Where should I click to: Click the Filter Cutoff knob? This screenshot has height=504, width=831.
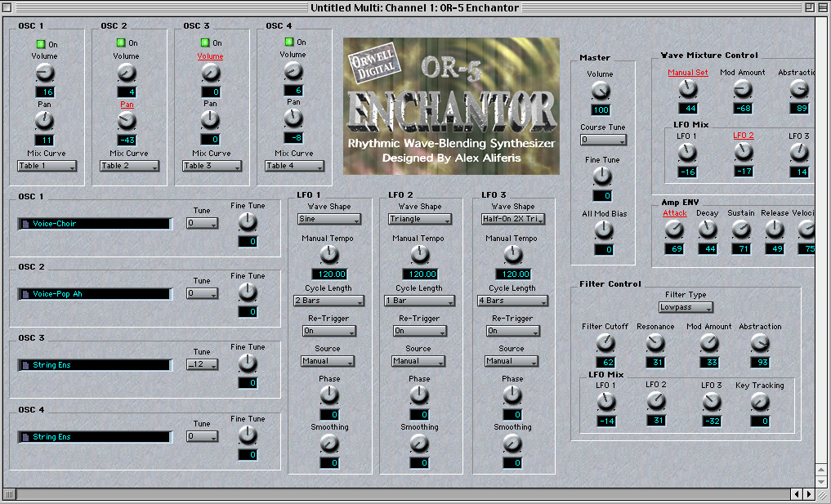click(x=605, y=343)
